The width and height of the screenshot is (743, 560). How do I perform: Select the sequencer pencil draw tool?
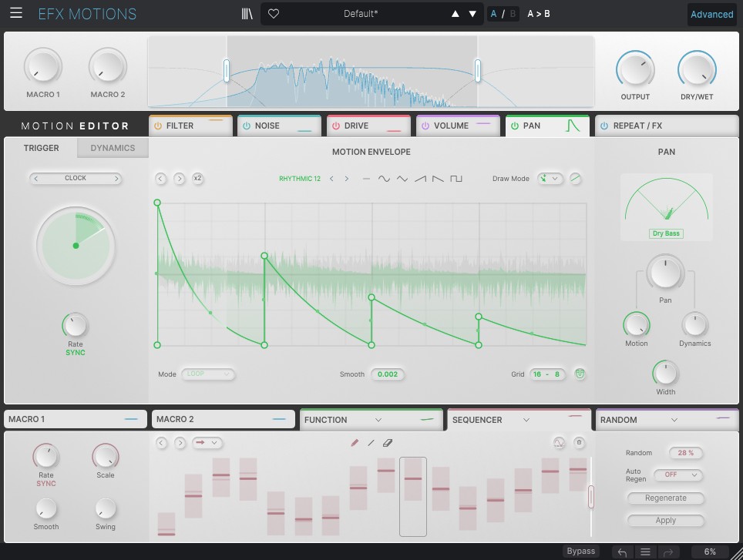(355, 443)
